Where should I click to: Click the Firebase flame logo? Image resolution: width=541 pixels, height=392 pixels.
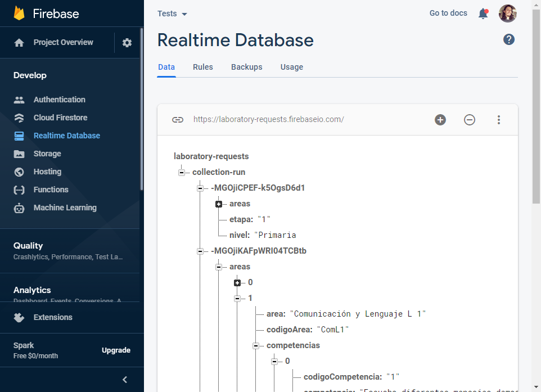tap(19, 13)
